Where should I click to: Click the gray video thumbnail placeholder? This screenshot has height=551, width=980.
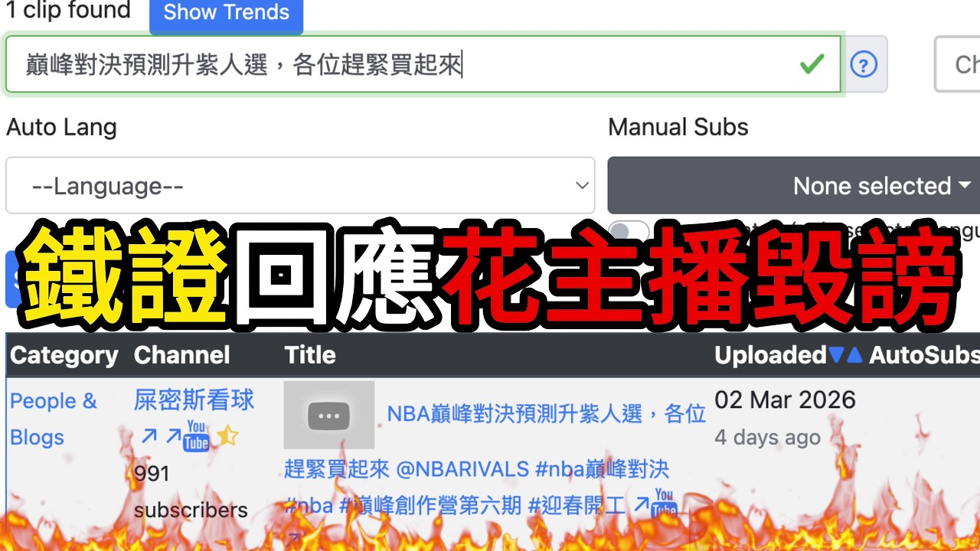click(329, 415)
